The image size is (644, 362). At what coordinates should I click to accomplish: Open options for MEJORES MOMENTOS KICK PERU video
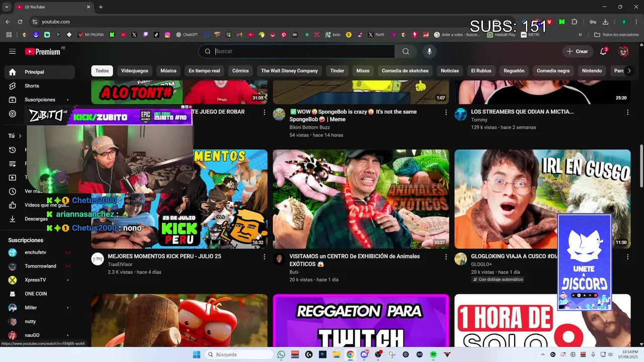[265, 257]
